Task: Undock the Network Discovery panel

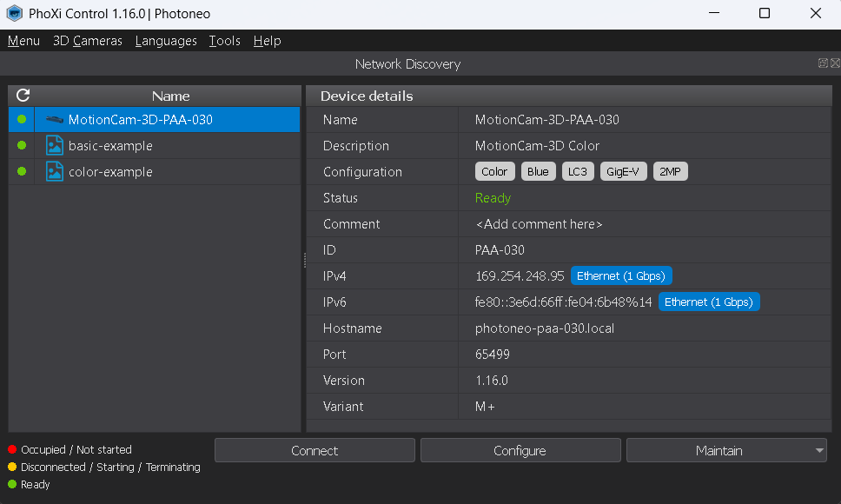Action: click(823, 63)
